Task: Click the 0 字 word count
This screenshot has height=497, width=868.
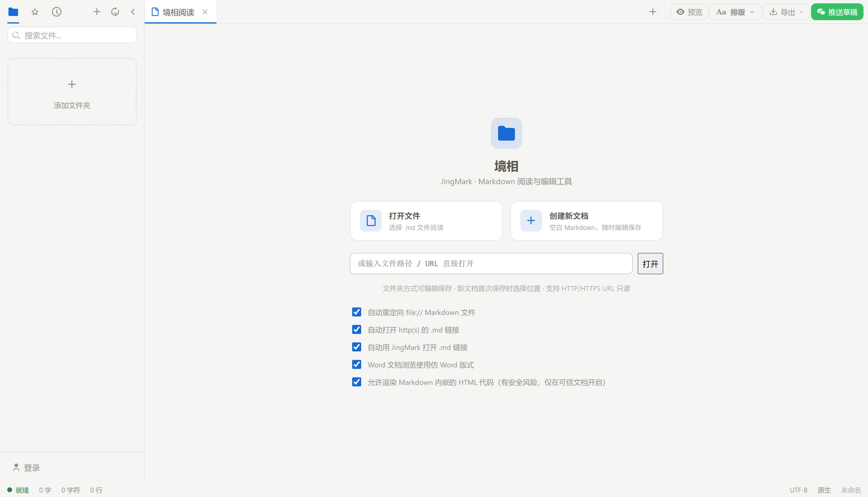Action: click(45, 490)
